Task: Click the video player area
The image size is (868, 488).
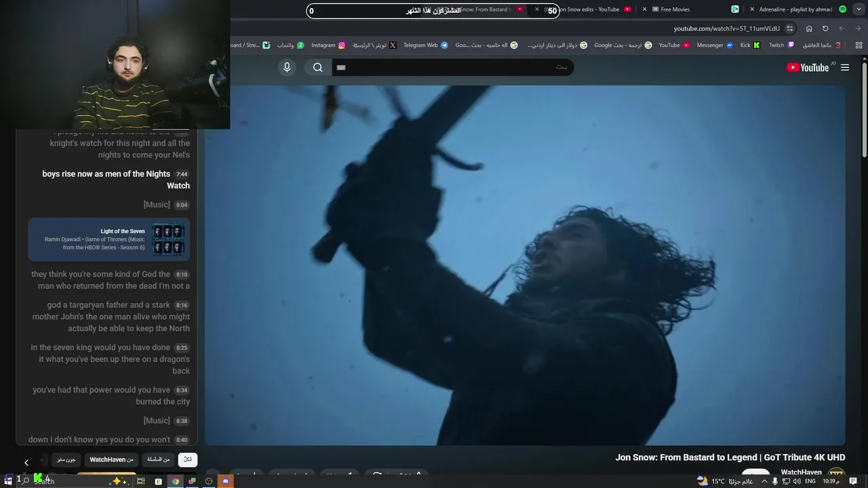Action: pyautogui.click(x=526, y=265)
